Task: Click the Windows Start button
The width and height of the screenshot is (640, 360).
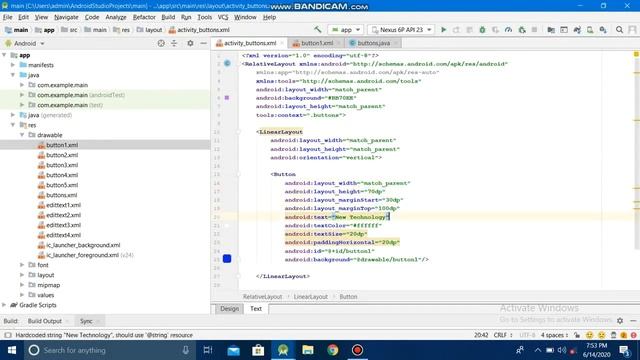Action: 12,350
